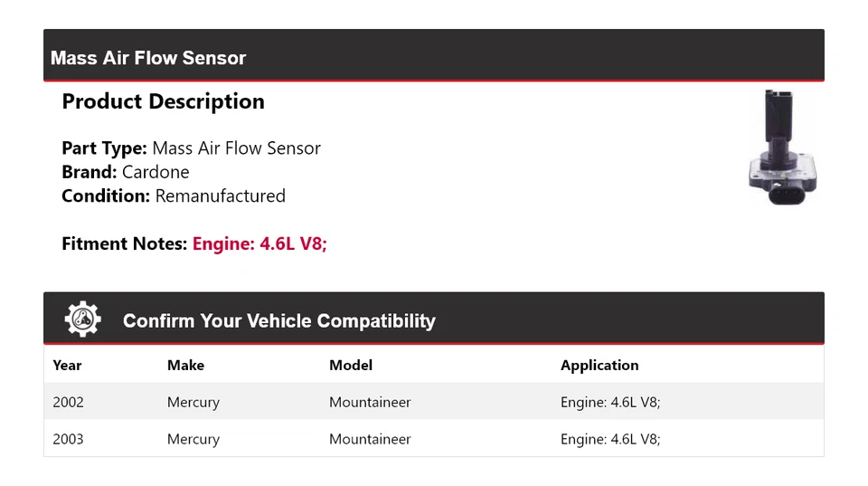Click the 2003 row engine application text
The height and width of the screenshot is (486, 868).
[610, 439]
